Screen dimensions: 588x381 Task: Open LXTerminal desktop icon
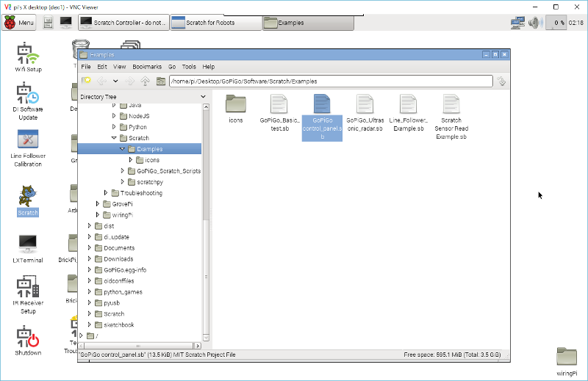28,249
